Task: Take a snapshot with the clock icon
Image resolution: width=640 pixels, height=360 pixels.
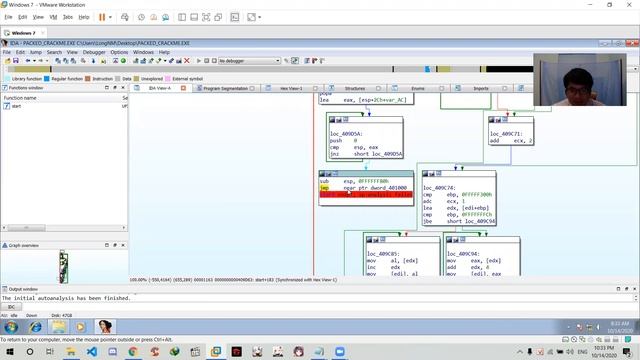Action: [x=141, y=17]
